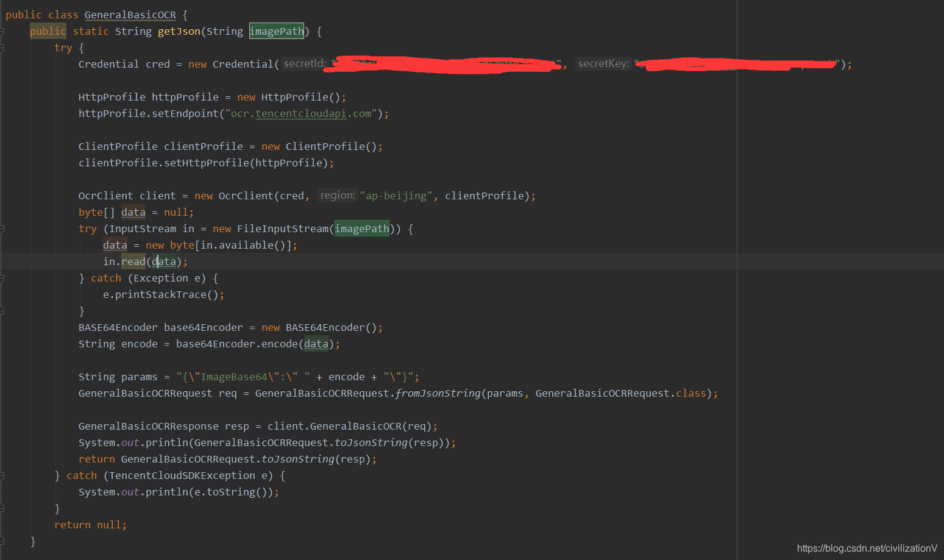The height and width of the screenshot is (560, 944).
Task: Click the GeneralBasicOCRResponse type name
Action: tap(149, 427)
